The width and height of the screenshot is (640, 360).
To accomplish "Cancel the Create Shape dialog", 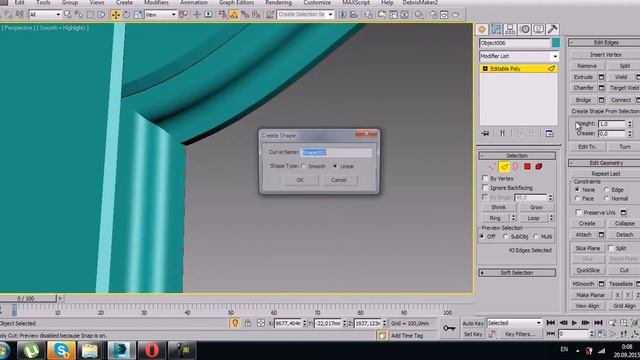I will (339, 180).
